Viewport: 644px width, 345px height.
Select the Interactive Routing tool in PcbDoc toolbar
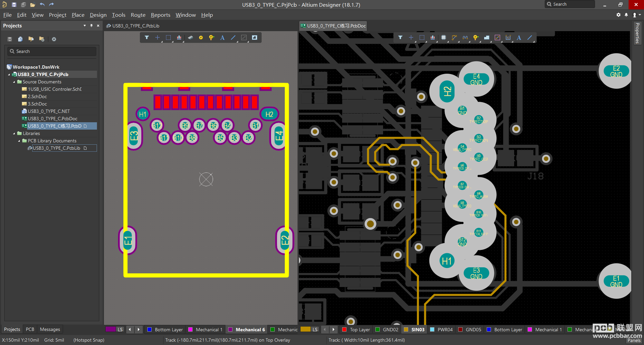click(x=454, y=38)
